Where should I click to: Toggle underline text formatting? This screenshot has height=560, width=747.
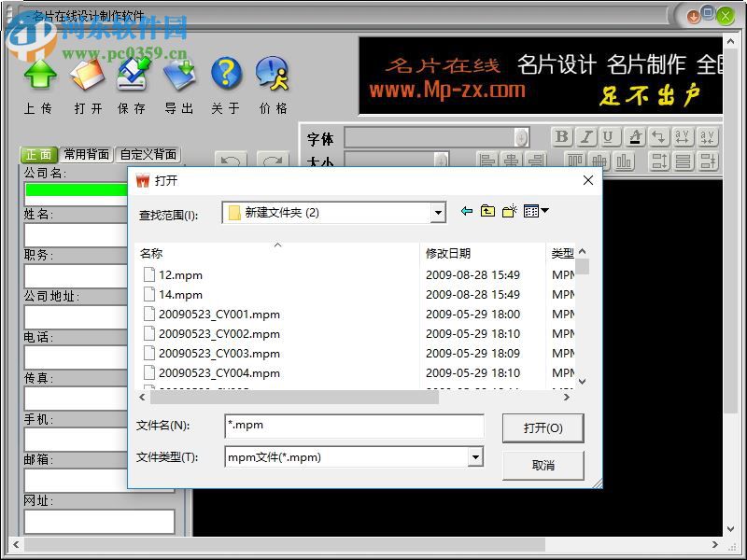click(608, 136)
